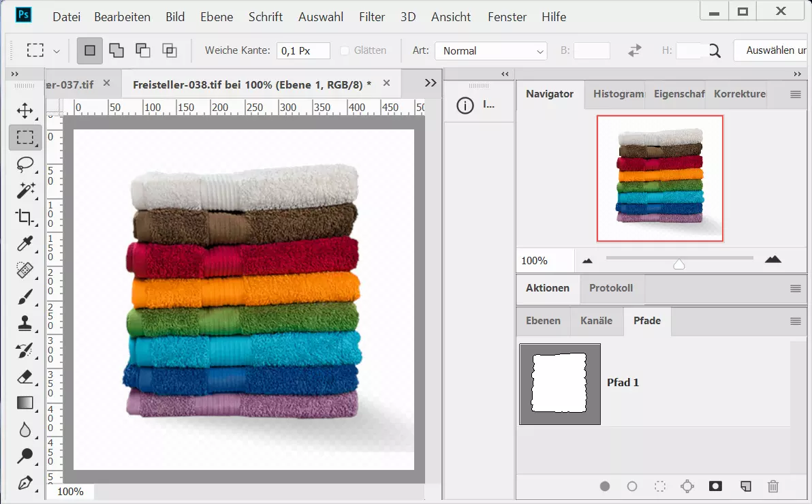Toggle the Glätten checkbox
The height and width of the screenshot is (504, 812).
pyautogui.click(x=345, y=50)
